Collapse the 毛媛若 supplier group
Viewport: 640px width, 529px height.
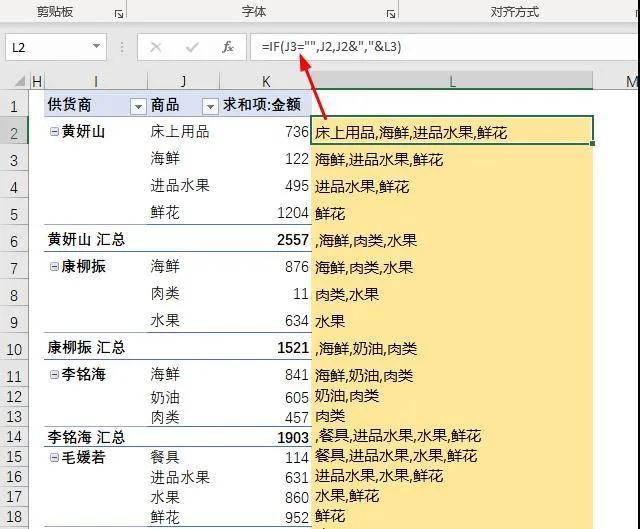point(54,457)
